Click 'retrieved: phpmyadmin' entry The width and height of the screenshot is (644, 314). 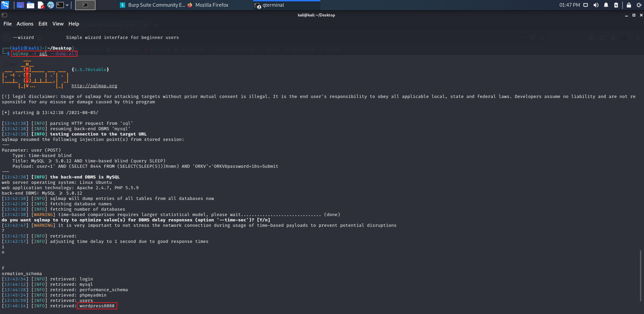tap(78, 295)
